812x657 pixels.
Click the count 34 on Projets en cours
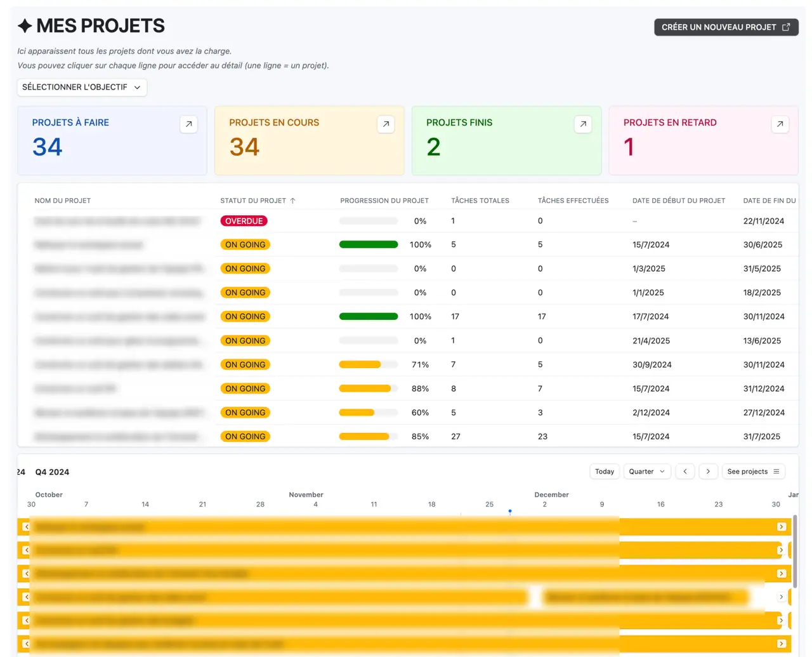pos(245,147)
